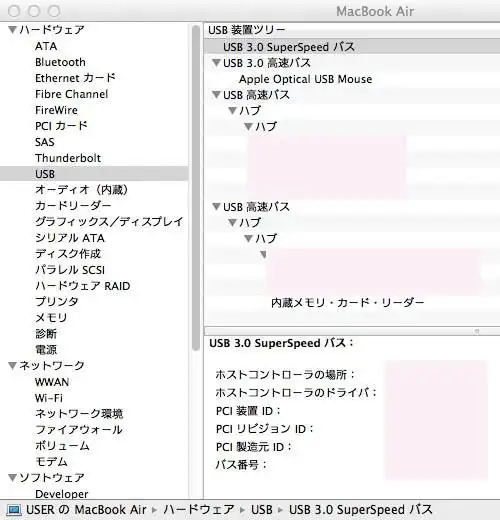Select 内蔵メモリ・カード・リーダー in the USB tree
Viewport: 500px width, 520px height.
[x=348, y=303]
